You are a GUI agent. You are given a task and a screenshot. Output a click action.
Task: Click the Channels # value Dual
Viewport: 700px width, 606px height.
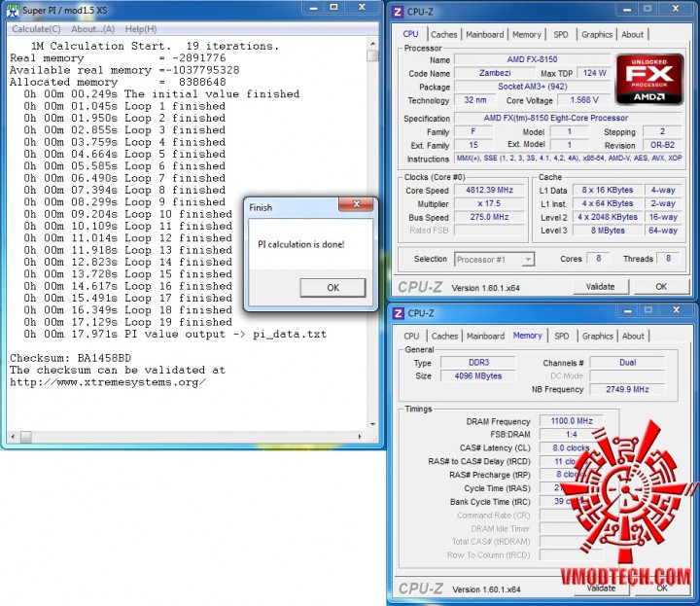point(627,362)
